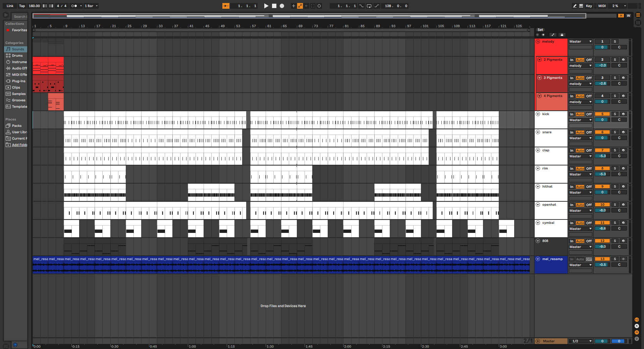Click the previous locator arrow
The height and width of the screenshot is (349, 644).
[x=538, y=35]
